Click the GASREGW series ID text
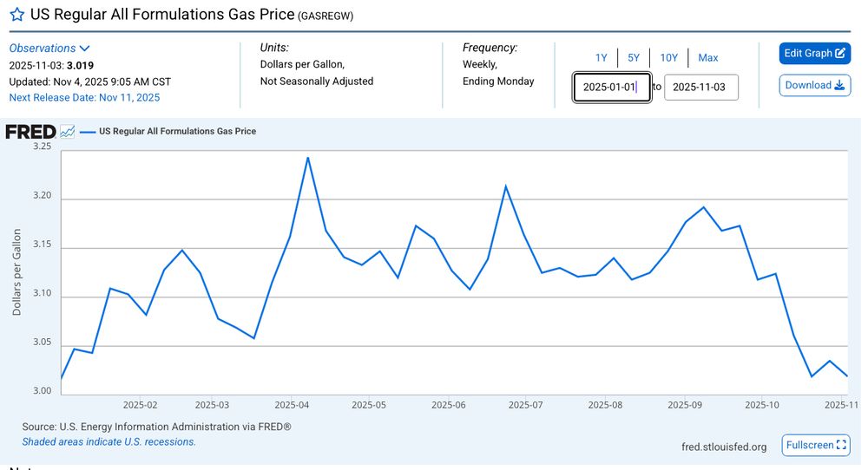The width and height of the screenshot is (868, 470). [x=325, y=16]
